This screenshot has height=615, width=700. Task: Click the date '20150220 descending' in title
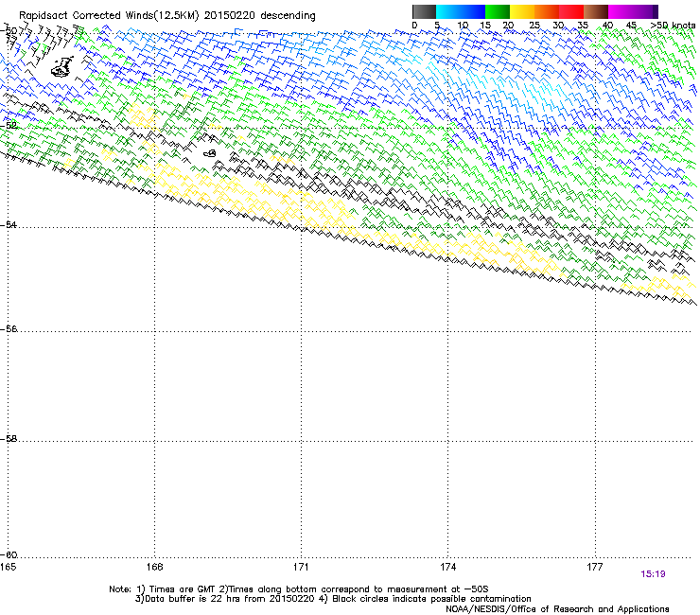click(260, 16)
